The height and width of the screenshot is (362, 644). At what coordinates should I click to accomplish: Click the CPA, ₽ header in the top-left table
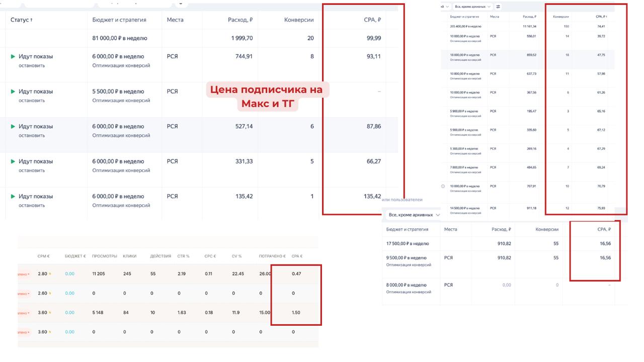click(x=372, y=20)
